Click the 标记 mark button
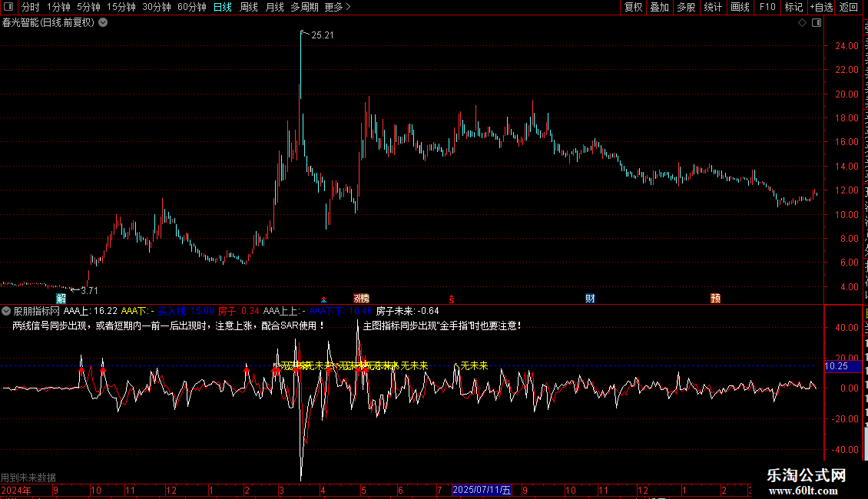868x499 pixels. click(x=793, y=7)
